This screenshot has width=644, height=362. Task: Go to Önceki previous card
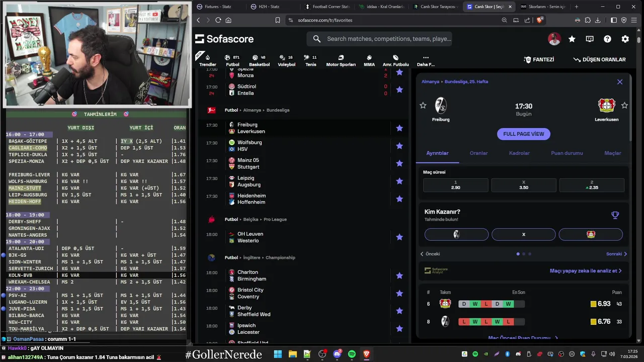click(430, 254)
